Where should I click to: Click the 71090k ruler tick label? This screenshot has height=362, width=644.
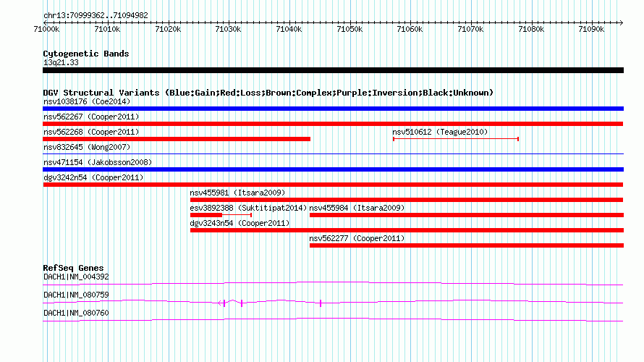591,29
